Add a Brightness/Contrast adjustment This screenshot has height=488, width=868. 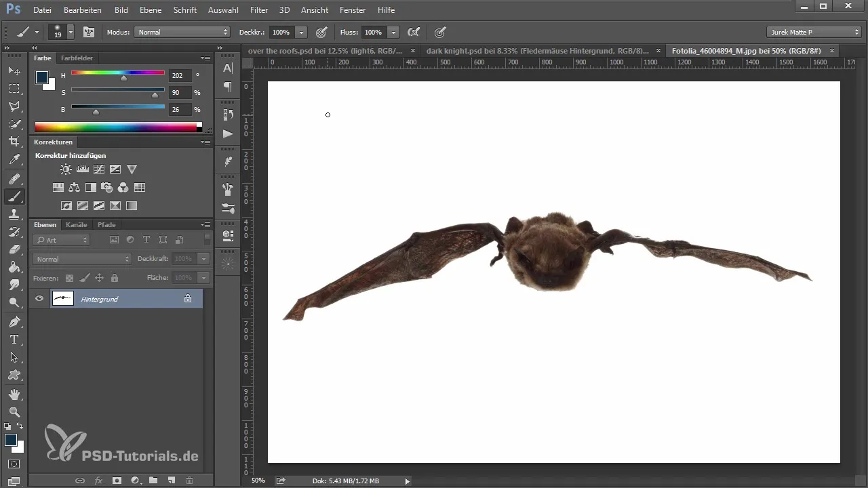point(66,169)
